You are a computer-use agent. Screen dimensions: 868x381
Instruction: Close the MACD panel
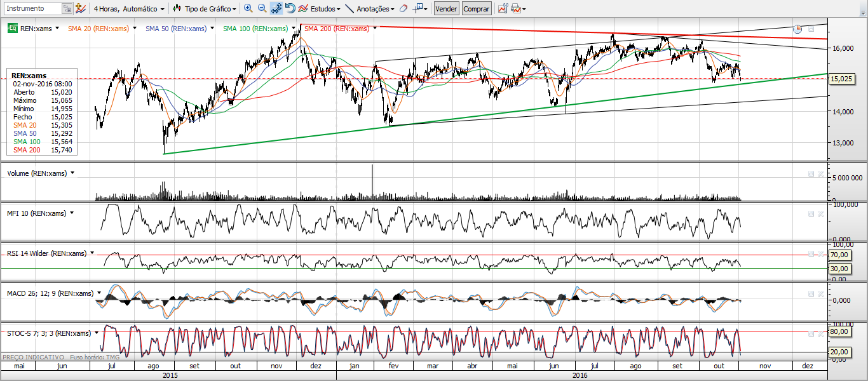point(820,293)
